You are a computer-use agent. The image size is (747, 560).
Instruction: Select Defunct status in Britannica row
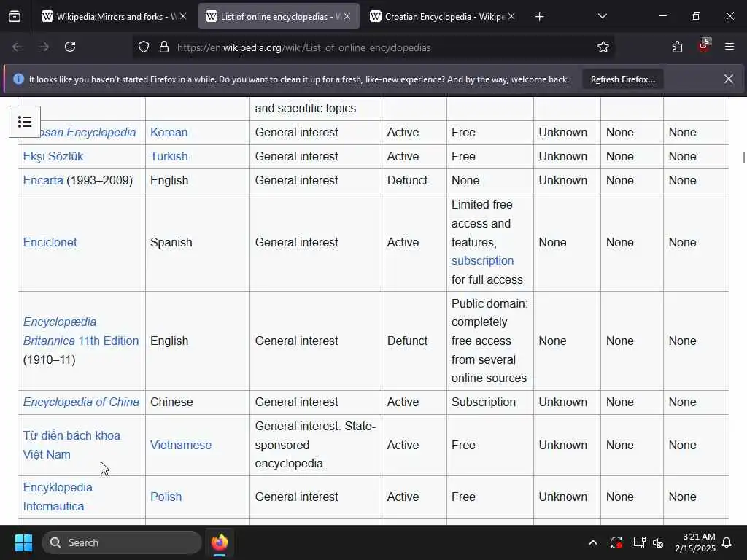(x=414, y=341)
